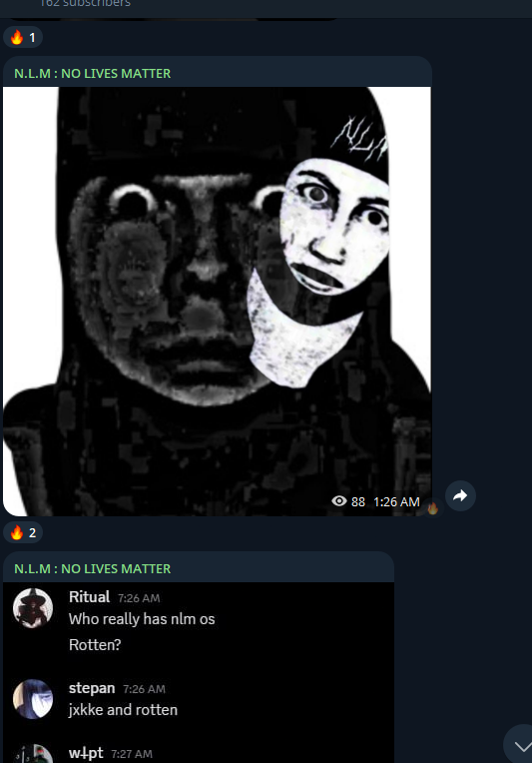The width and height of the screenshot is (532, 763).
Task: Click the 1:26 AM timestamp on the image
Action: [x=396, y=501]
